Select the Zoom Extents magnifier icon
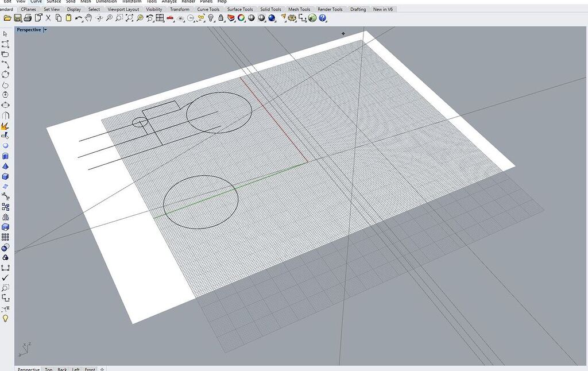 [129, 18]
